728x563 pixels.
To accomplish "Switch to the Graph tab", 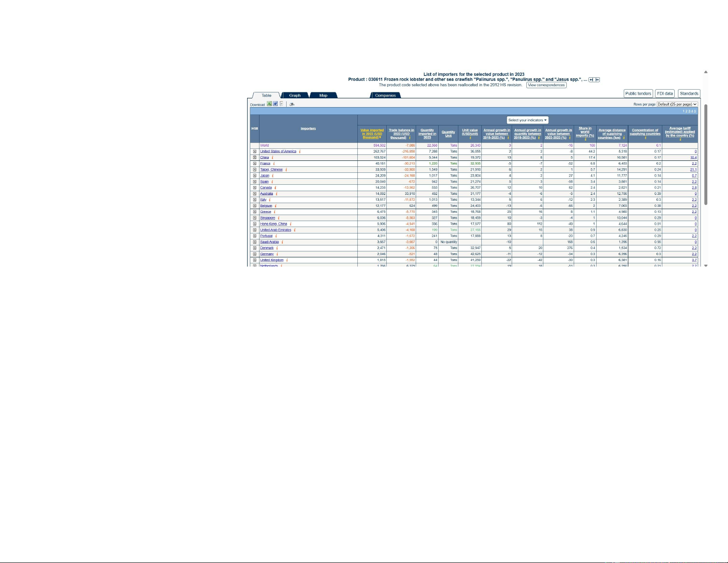I will [x=295, y=96].
